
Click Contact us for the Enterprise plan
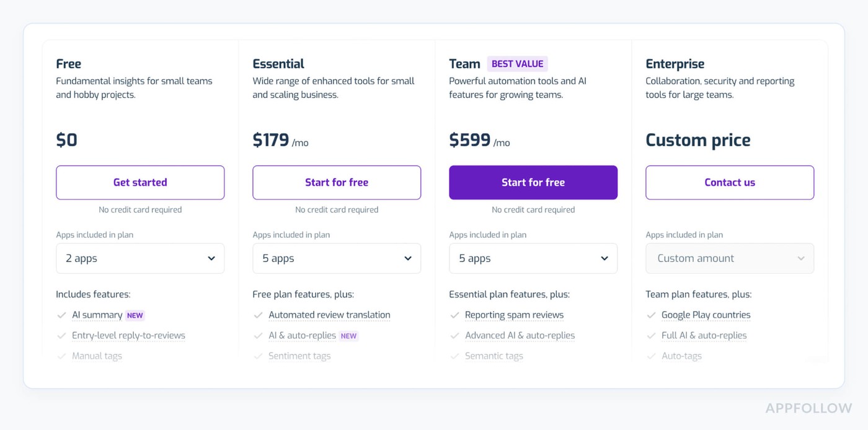(x=730, y=182)
